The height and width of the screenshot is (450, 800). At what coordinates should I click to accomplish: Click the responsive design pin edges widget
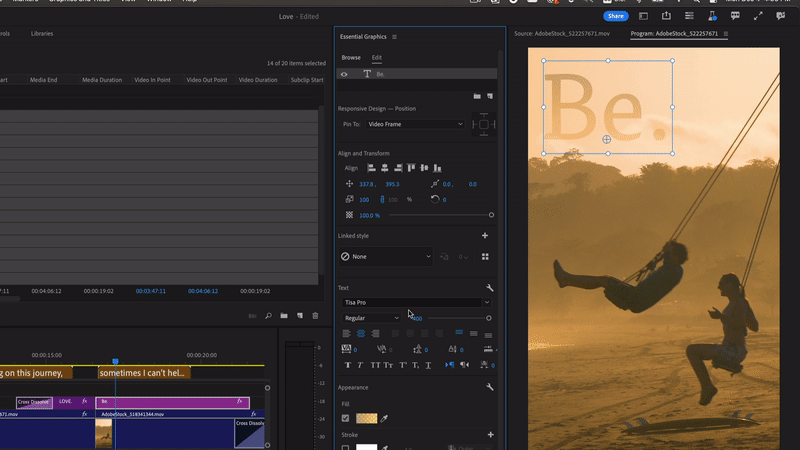click(x=484, y=124)
